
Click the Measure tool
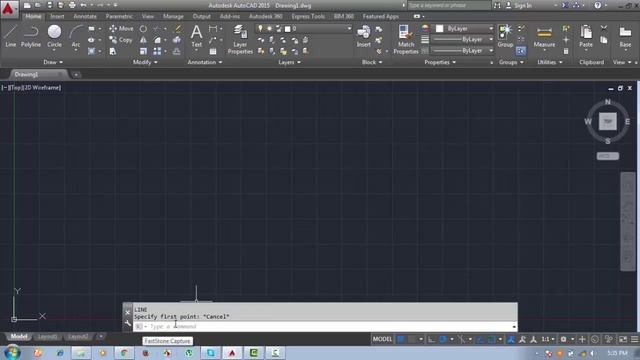click(x=544, y=37)
